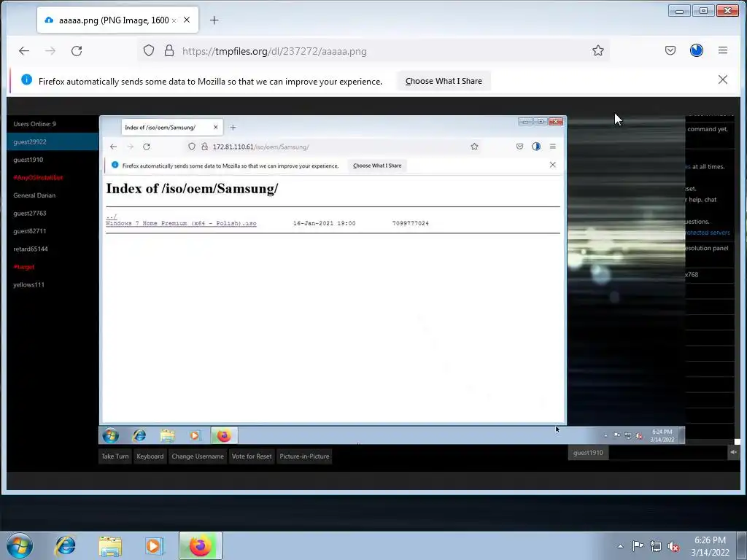Click the inner Firefox Back arrow
This screenshot has height=560, width=747.
113,147
